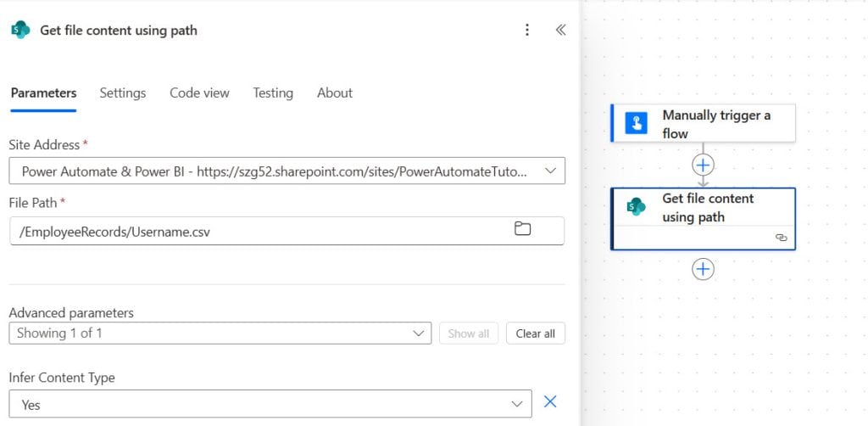Click the Advanced parameters label
Screen dimensions: 868x426
(x=71, y=313)
